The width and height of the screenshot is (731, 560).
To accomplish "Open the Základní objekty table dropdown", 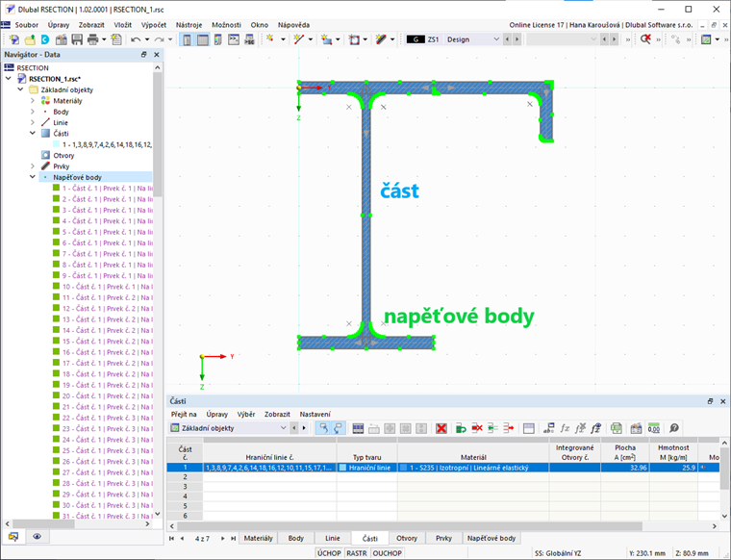I will coord(283,428).
